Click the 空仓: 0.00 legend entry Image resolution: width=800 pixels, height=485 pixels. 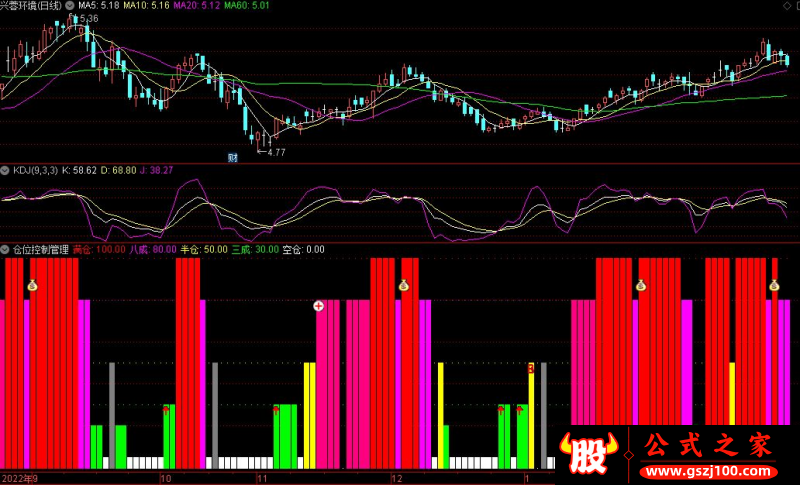(304, 249)
